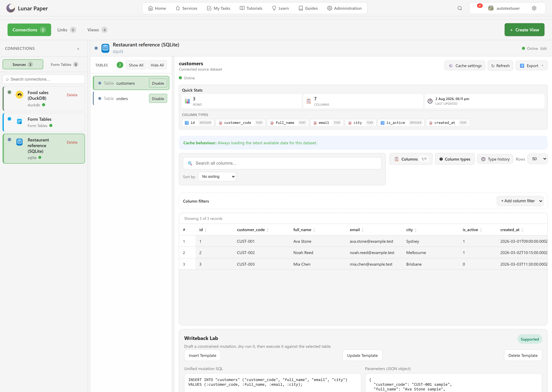
Task: Click the last updated clock icon
Action: 430,101
